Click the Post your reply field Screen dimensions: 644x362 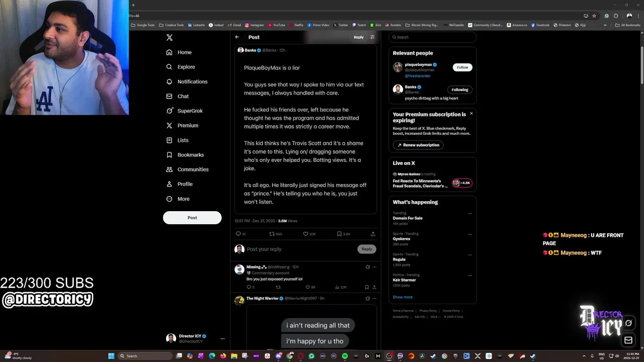click(301, 249)
